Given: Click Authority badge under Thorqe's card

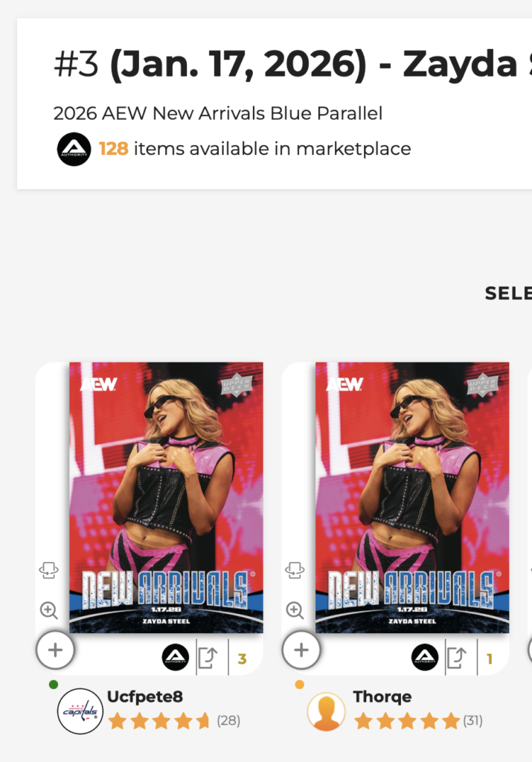Looking at the screenshot, I should [425, 657].
